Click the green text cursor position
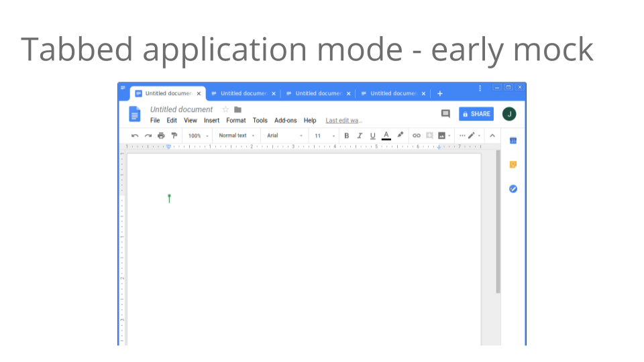The height and width of the screenshot is (362, 644). 169,198
